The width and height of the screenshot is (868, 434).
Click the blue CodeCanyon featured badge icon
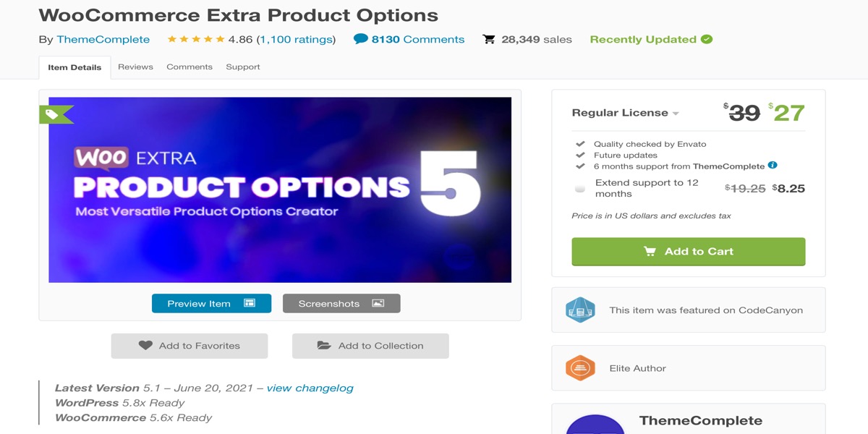tap(580, 310)
